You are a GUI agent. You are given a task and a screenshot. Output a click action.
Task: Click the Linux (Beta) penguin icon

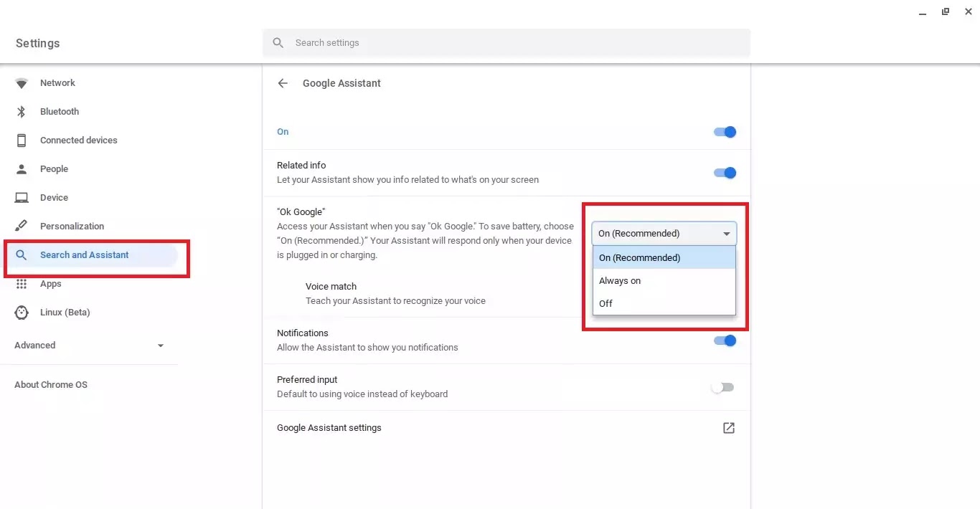point(22,313)
